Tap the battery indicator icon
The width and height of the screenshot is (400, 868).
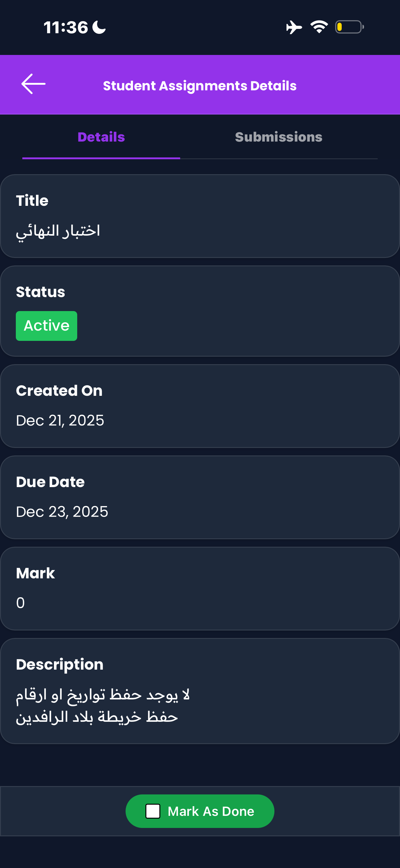pos(349,27)
